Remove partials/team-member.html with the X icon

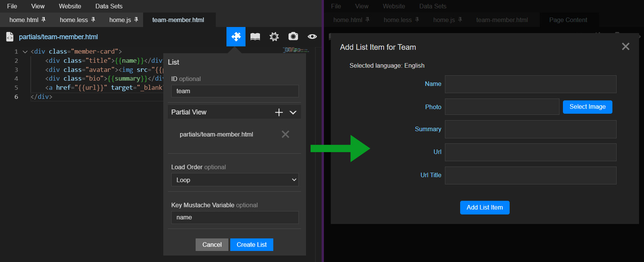285,134
